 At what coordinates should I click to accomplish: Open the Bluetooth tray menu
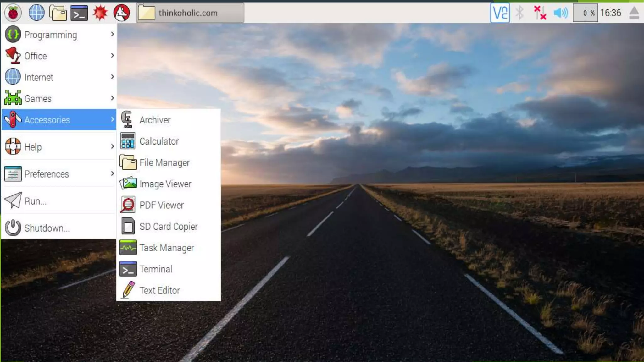point(520,13)
